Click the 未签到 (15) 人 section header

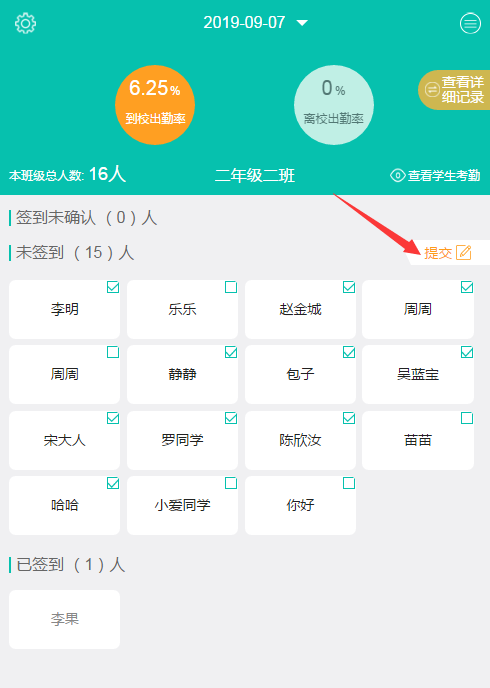pos(75,252)
